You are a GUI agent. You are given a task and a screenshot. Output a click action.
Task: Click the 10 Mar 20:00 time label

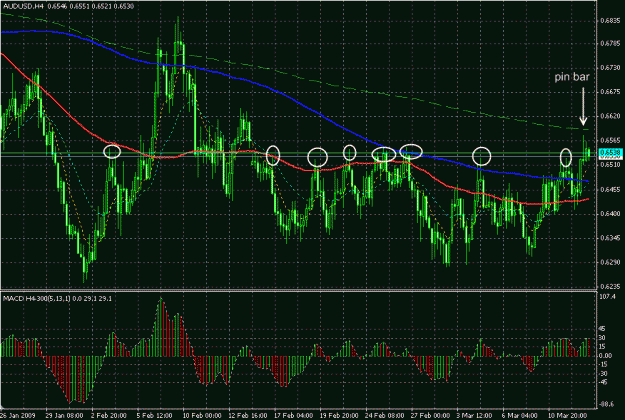click(567, 416)
